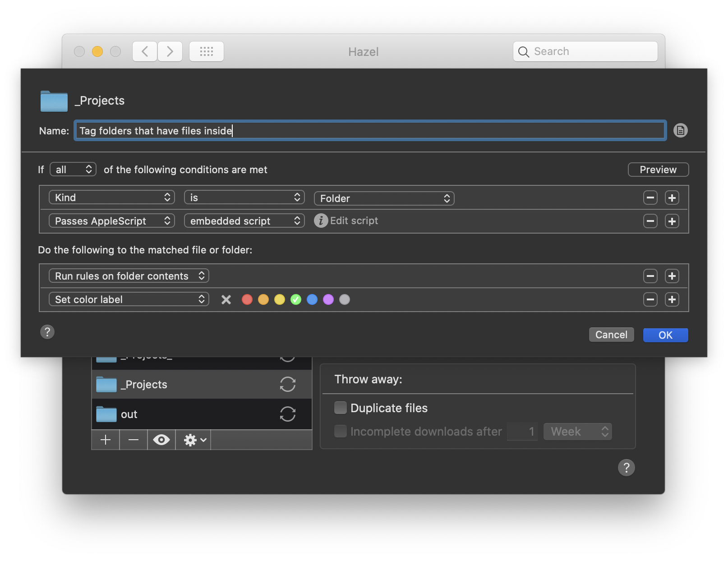Click the rule Name text field
The width and height of the screenshot is (728, 561).
click(x=370, y=131)
